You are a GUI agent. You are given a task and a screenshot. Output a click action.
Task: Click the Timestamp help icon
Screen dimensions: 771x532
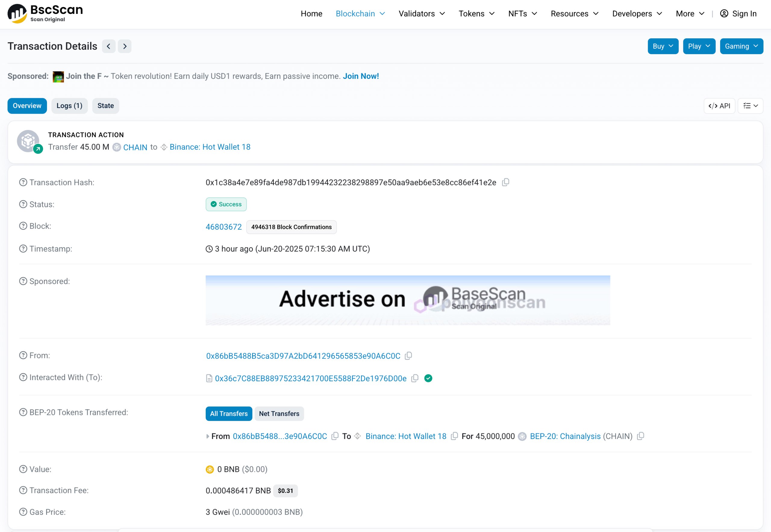pyautogui.click(x=23, y=249)
